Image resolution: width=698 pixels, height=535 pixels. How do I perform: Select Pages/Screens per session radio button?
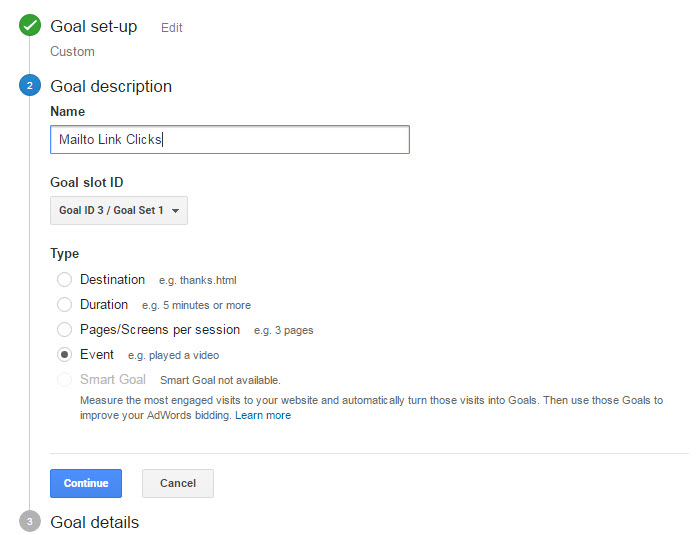[65, 330]
